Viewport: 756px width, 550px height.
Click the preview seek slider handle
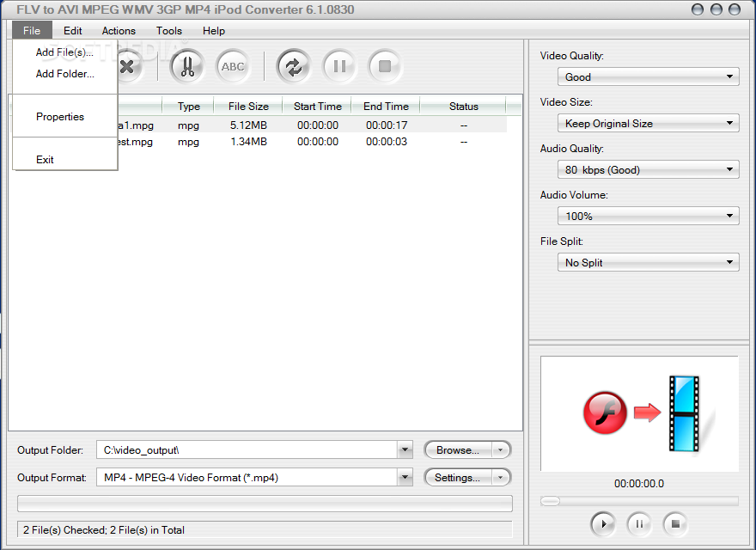click(x=550, y=501)
